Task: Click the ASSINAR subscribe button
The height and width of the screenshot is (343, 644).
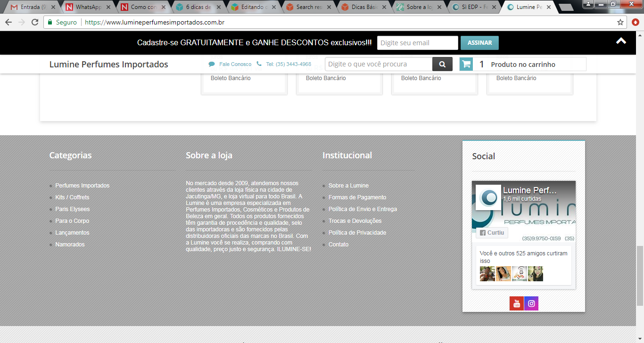Action: [x=479, y=43]
